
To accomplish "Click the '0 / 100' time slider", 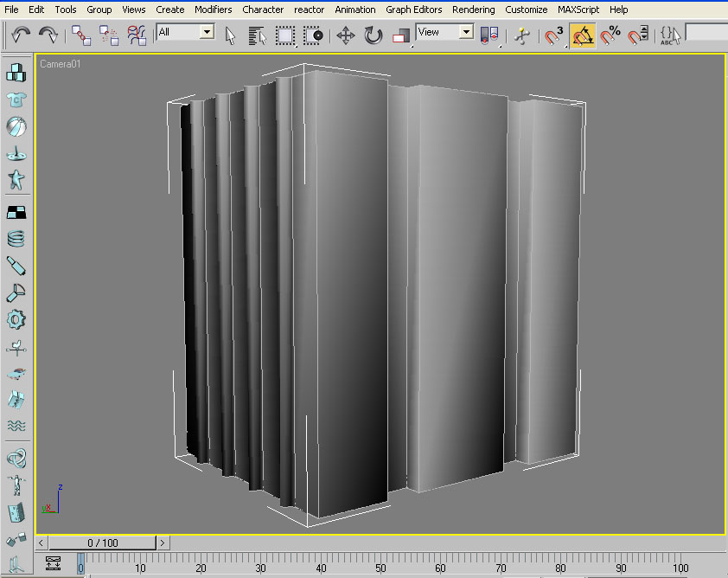I will tap(101, 543).
